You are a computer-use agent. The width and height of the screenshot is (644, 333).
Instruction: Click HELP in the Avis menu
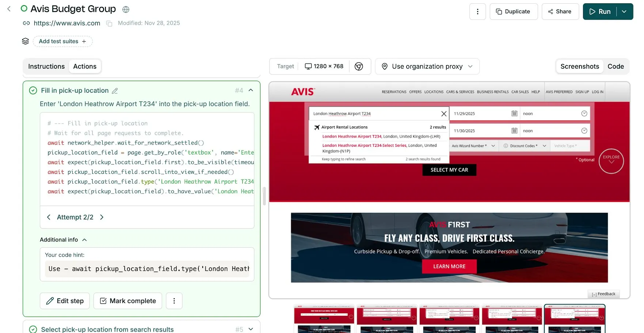point(536,92)
